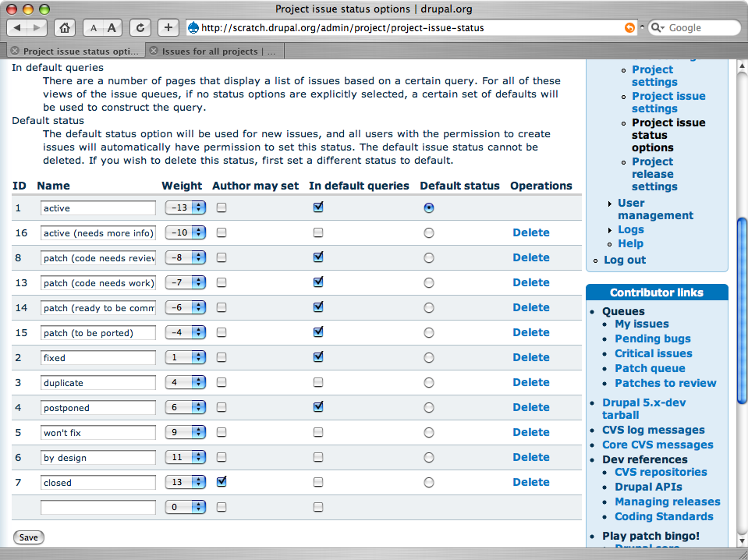Add bookmark using the plus button
Screen dimensions: 748x560
click(x=168, y=27)
